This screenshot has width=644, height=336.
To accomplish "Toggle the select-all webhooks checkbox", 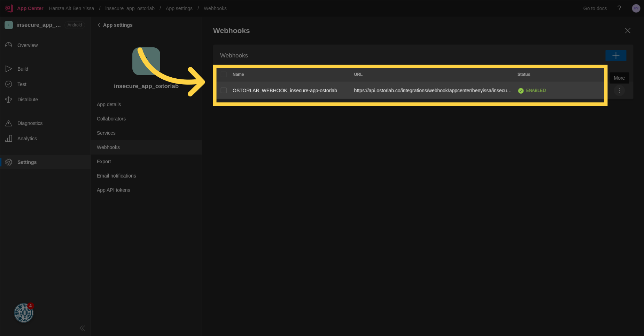I will click(x=224, y=75).
